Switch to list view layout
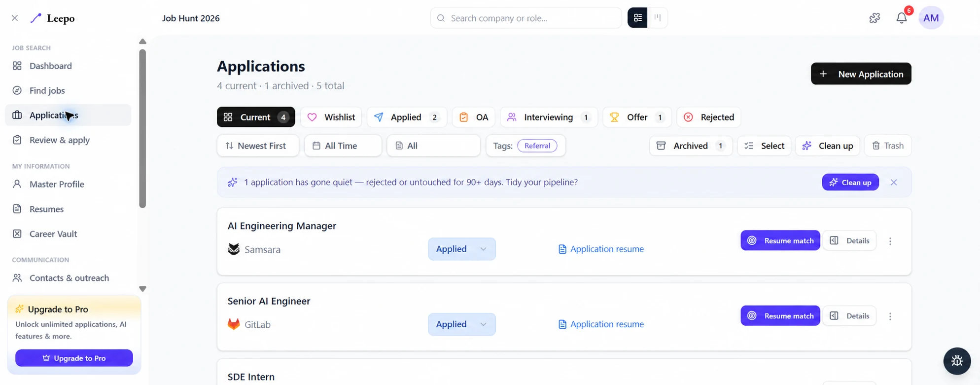The image size is (980, 385). click(x=637, y=18)
